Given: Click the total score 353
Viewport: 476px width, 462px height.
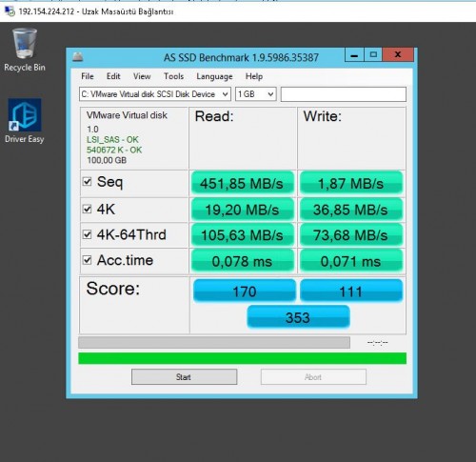Looking at the screenshot, I should [298, 317].
